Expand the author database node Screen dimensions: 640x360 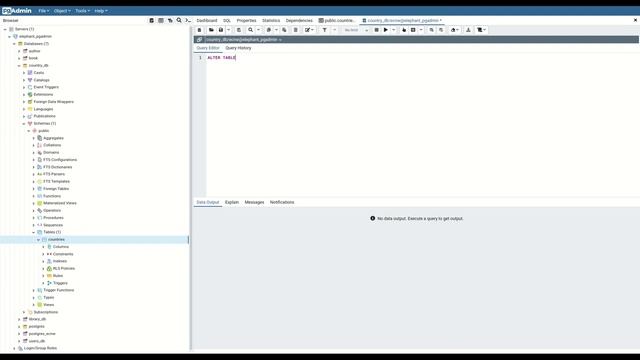(19, 51)
